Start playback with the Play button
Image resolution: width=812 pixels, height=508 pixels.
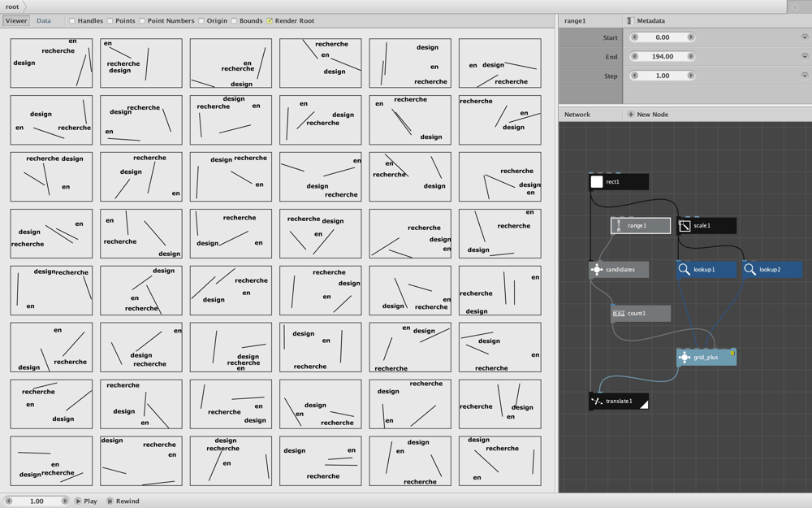coord(85,501)
